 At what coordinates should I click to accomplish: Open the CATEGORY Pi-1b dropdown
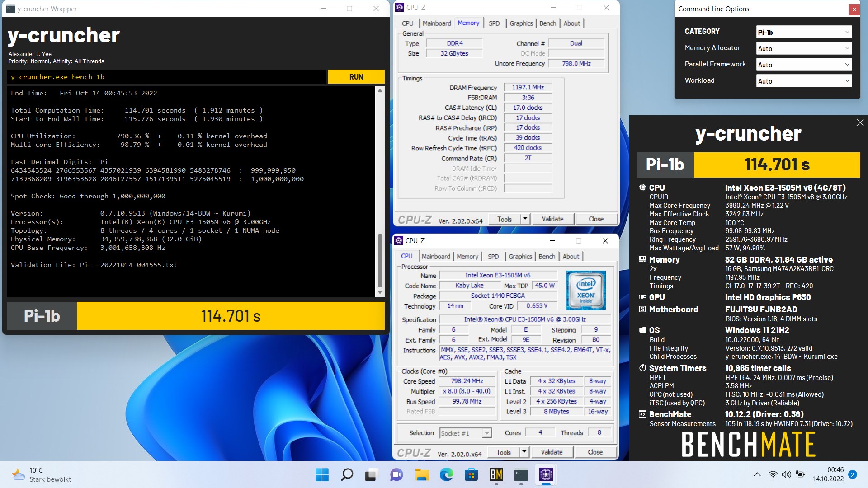click(x=804, y=32)
